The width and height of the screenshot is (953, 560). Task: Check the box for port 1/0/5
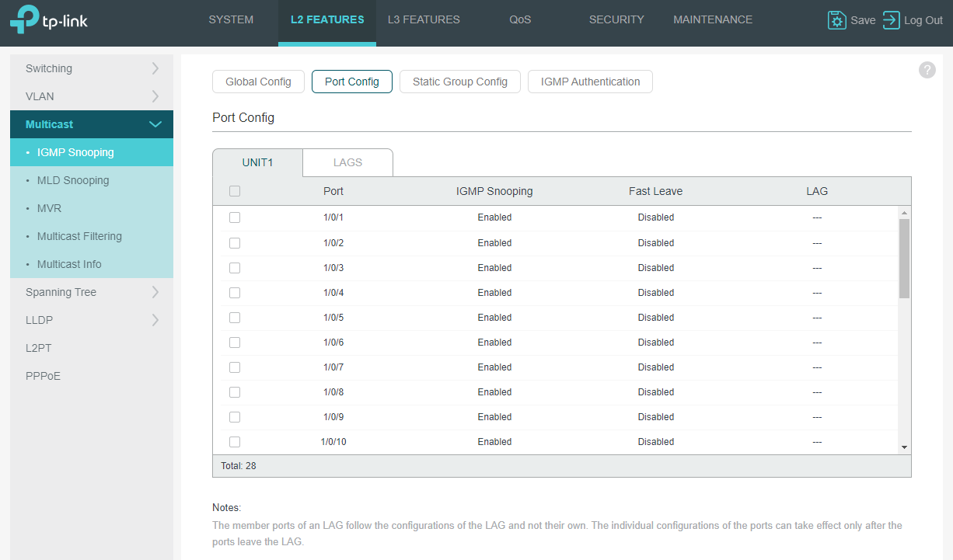[235, 318]
